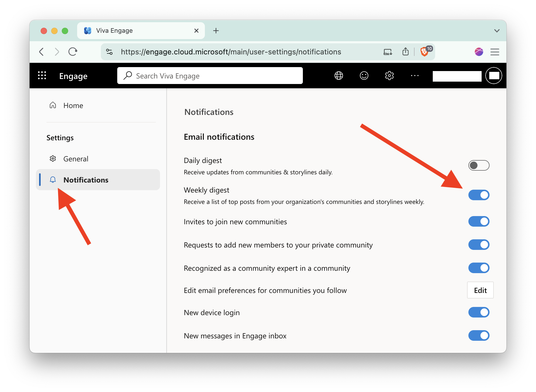The height and width of the screenshot is (392, 536).
Task: Click the search magnifier icon
Action: [128, 76]
